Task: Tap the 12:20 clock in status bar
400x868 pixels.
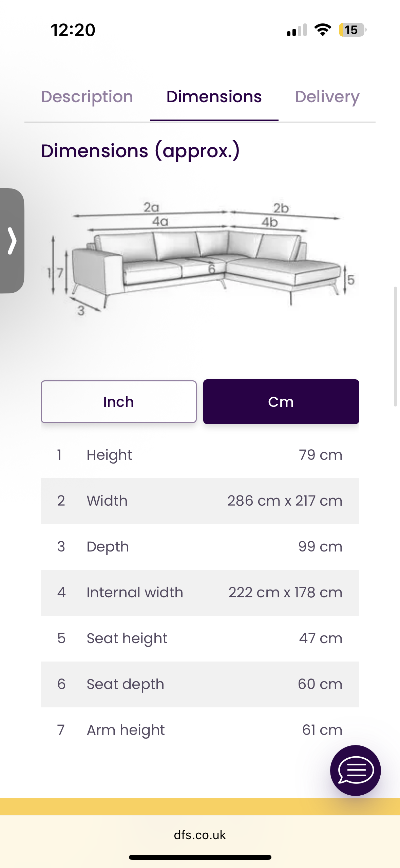Action: (73, 30)
